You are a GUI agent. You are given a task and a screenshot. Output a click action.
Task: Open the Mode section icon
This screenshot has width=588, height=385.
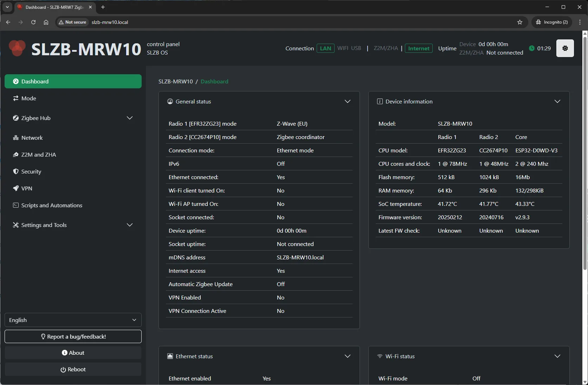coord(16,99)
